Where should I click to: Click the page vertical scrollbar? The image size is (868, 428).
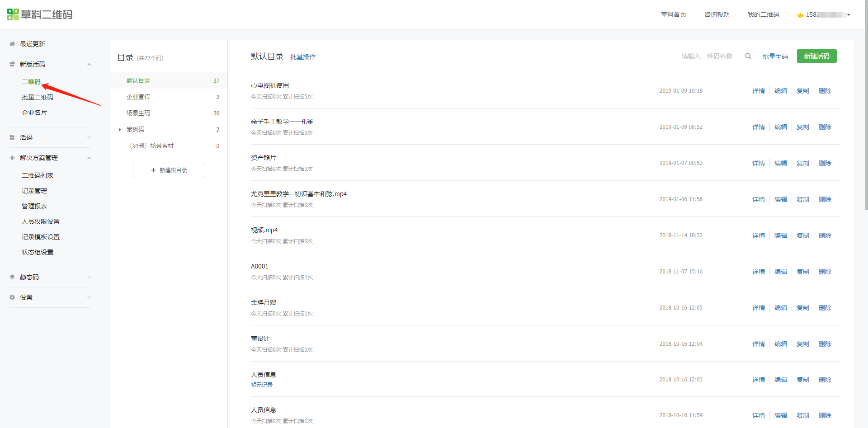click(x=866, y=106)
